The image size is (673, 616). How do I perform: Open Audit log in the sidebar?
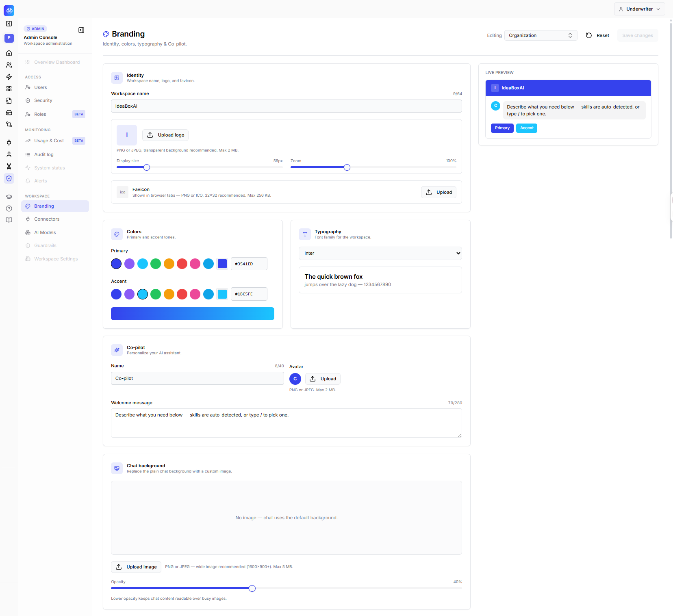point(55,154)
